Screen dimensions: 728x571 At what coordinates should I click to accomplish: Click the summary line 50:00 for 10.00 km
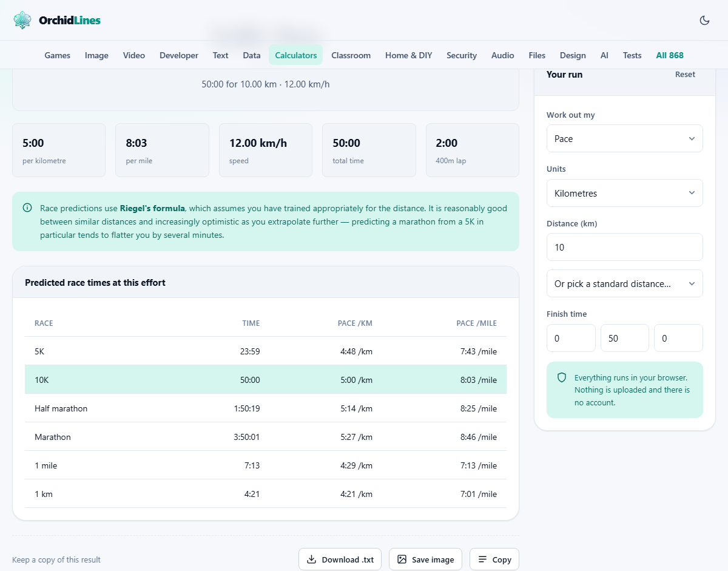click(x=266, y=84)
